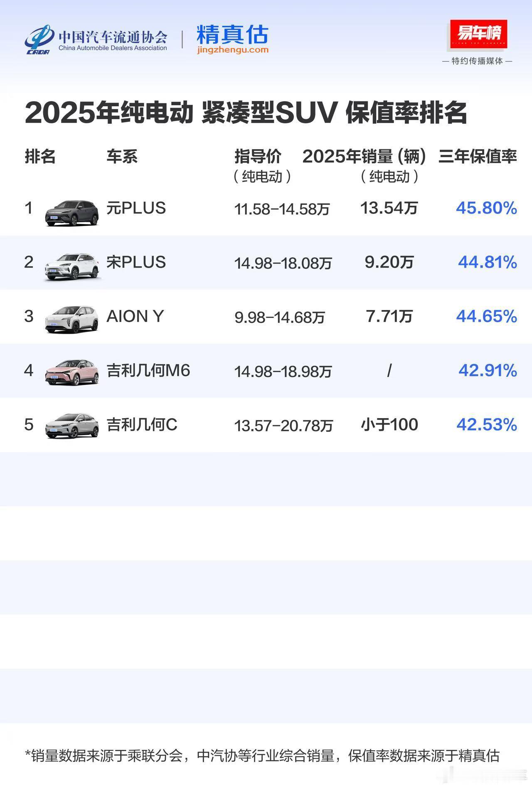The width and height of the screenshot is (532, 788).
Task: Click the 45.80% retention rate value
Action: (x=486, y=208)
